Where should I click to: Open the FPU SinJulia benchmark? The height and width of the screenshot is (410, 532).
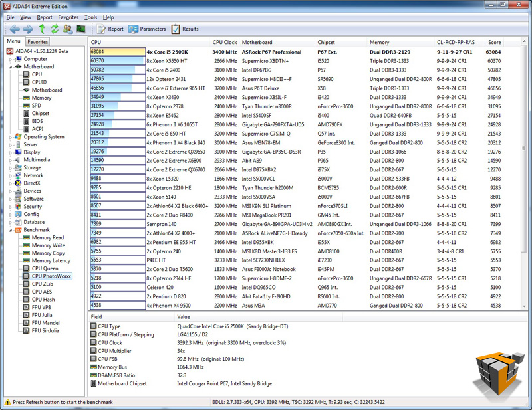coord(45,331)
